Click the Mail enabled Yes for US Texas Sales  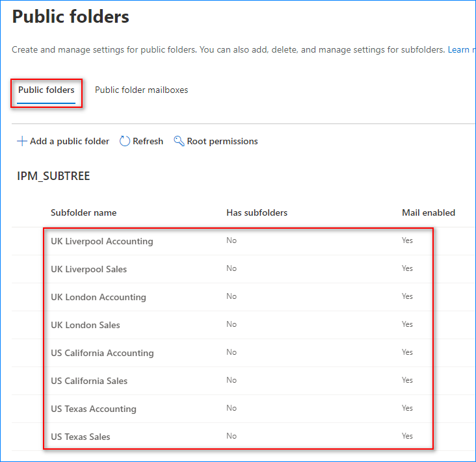(407, 436)
